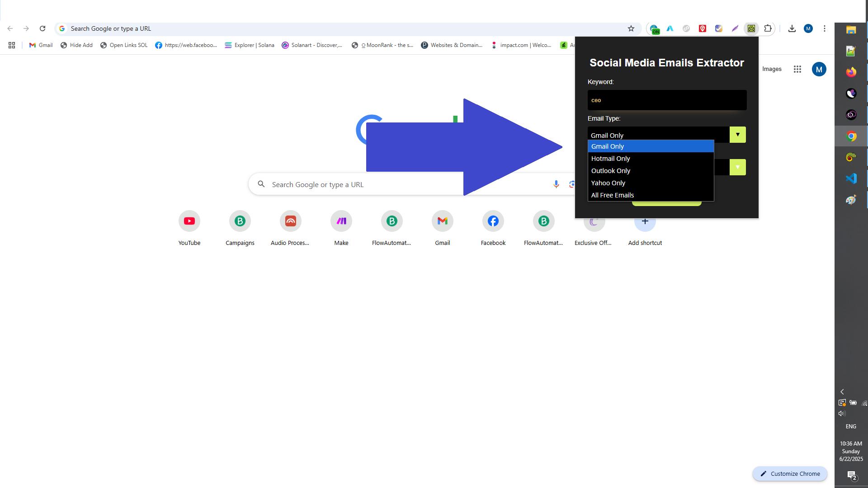Viewport: 868px width, 488px height.
Task: Open the Google Apps grid
Action: (x=797, y=69)
